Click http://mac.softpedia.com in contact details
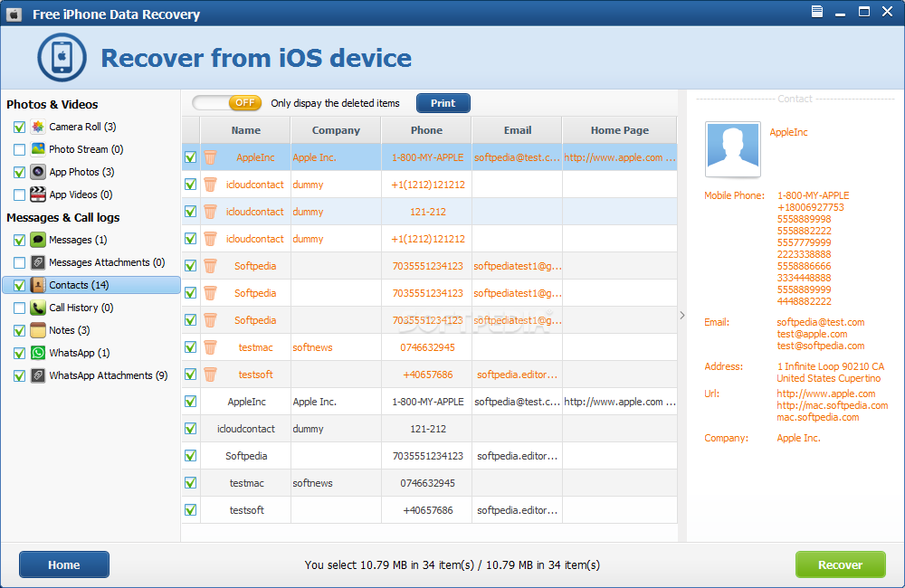Viewport: 905px width, 588px height. pyautogui.click(x=833, y=405)
